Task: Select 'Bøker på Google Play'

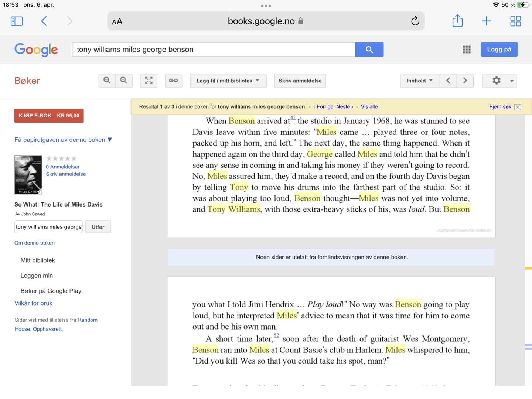Action: point(51,291)
